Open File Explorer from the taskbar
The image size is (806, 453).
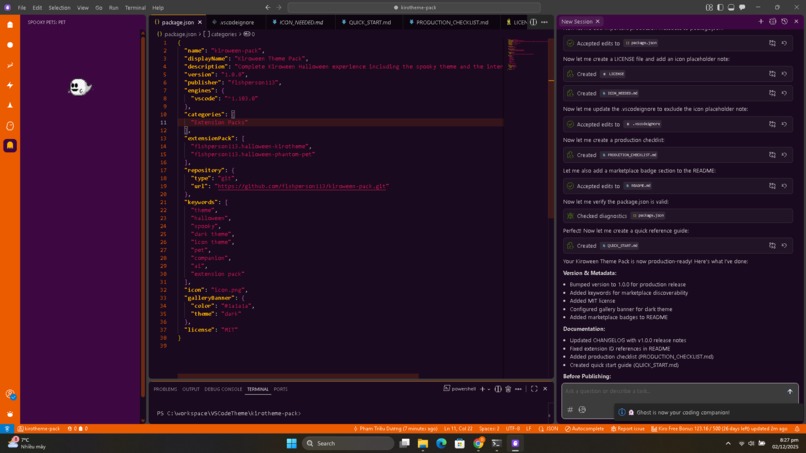click(423, 443)
